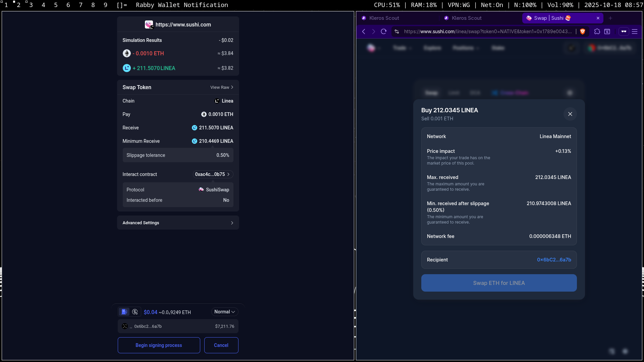Open View Raw transaction details
The image size is (644, 362).
click(221, 87)
